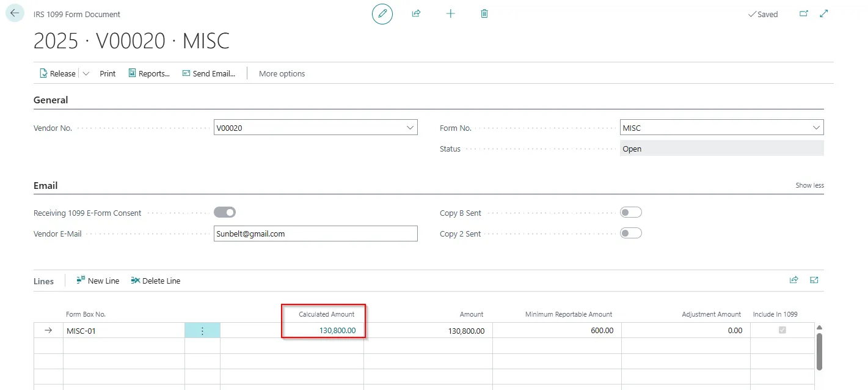Open the Reports... menu item
The image size is (868, 390).
149,73
